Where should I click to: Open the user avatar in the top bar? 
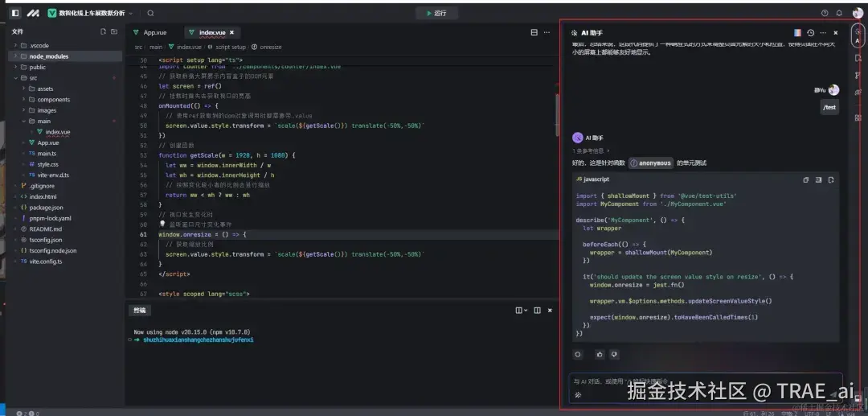[x=858, y=13]
